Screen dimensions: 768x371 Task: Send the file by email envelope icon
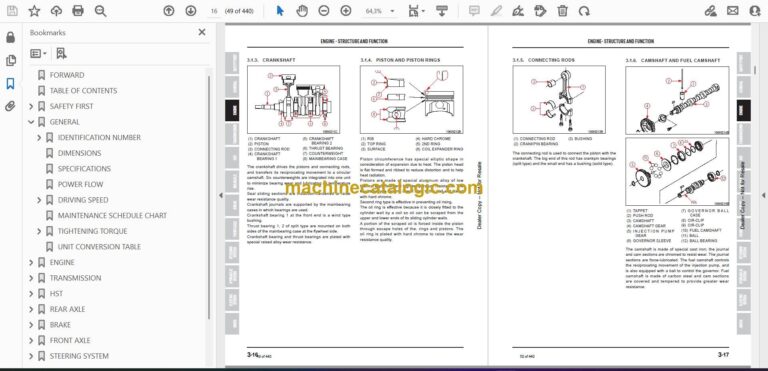732,11
